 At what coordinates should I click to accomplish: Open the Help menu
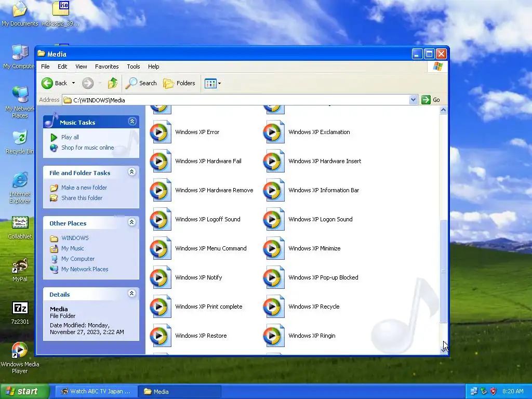pyautogui.click(x=153, y=66)
